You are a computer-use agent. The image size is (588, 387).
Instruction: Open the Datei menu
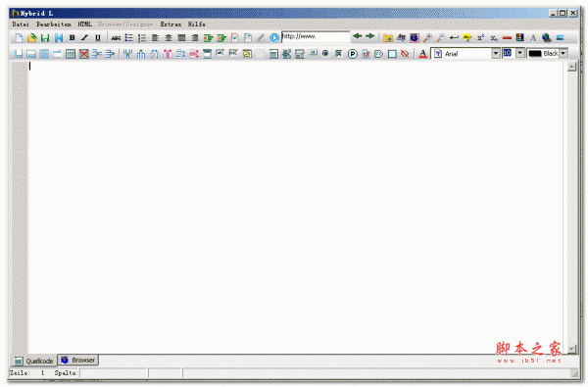coord(21,24)
